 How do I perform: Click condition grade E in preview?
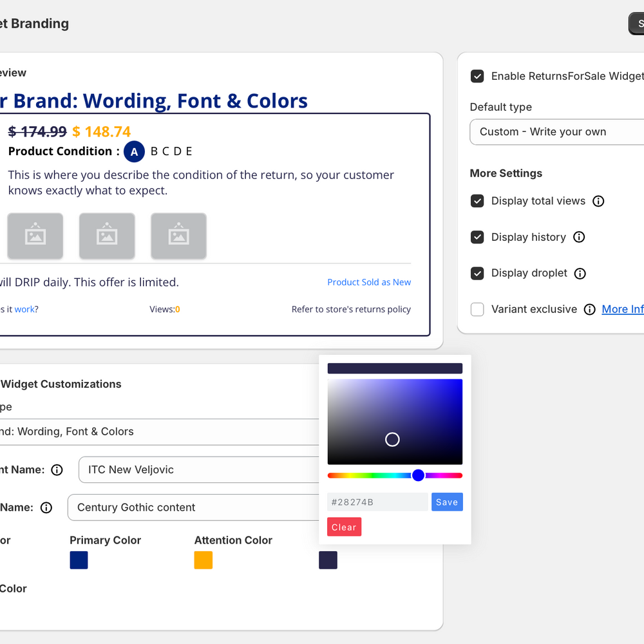[x=189, y=151]
